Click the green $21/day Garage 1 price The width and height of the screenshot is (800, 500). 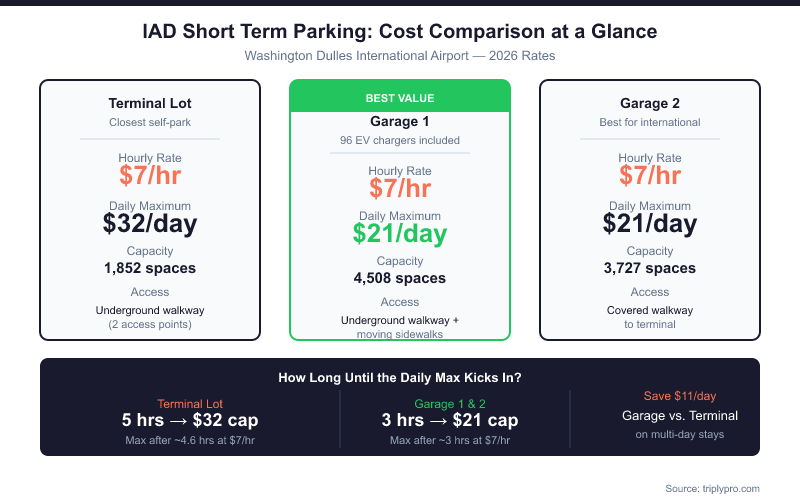(x=400, y=233)
